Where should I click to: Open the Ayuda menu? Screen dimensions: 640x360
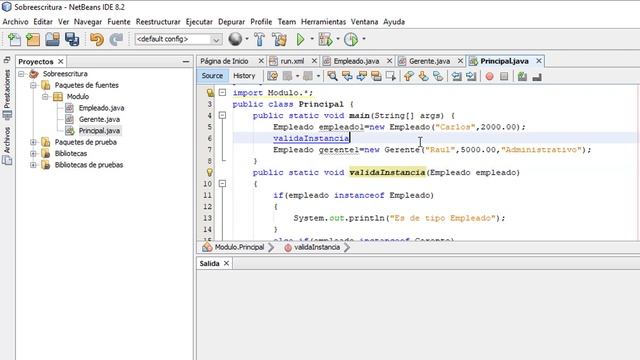pyautogui.click(x=394, y=22)
